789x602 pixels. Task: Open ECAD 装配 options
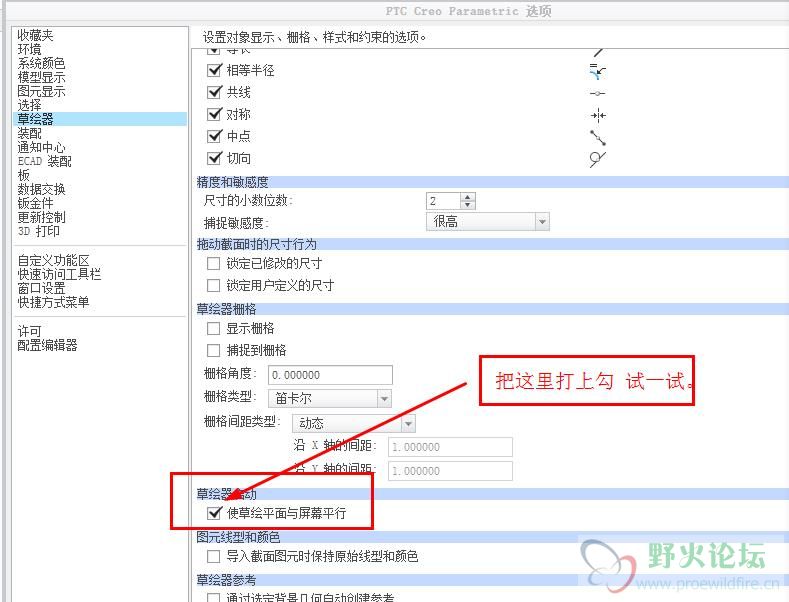[x=44, y=161]
